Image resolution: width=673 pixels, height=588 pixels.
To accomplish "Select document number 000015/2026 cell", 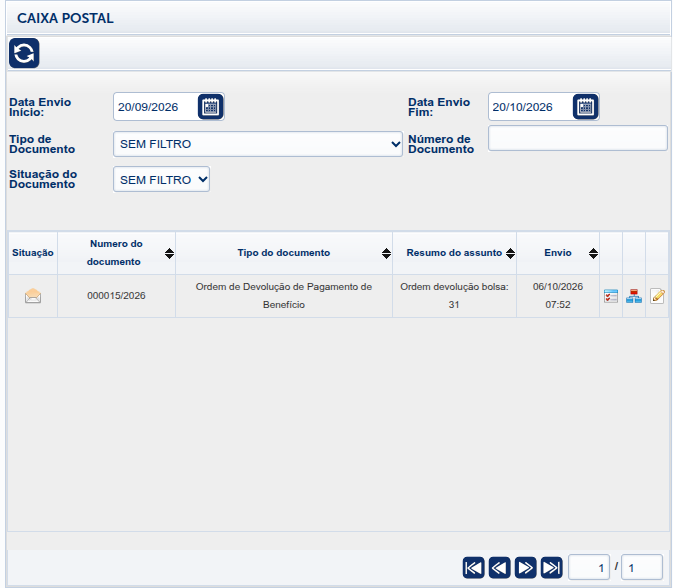I will point(116,296).
